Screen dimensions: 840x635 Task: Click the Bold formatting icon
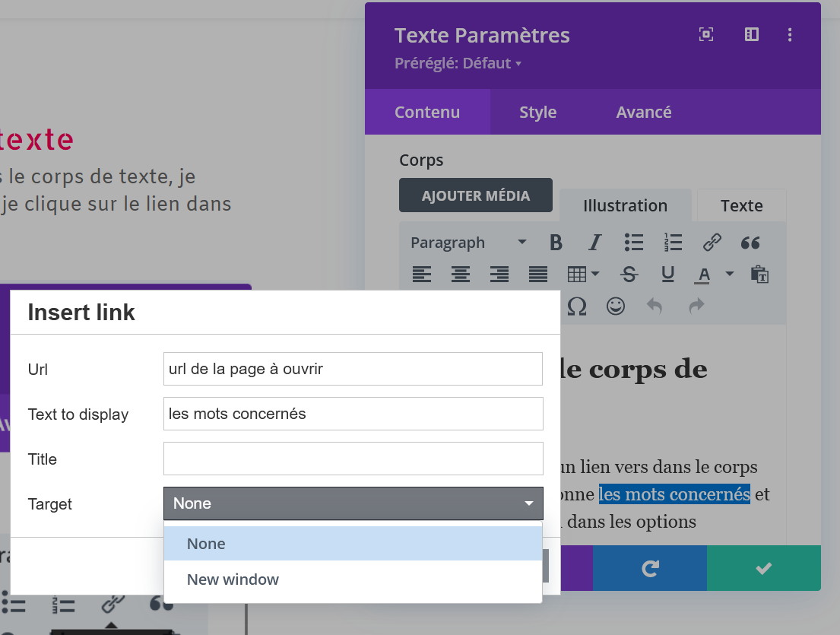click(x=556, y=243)
